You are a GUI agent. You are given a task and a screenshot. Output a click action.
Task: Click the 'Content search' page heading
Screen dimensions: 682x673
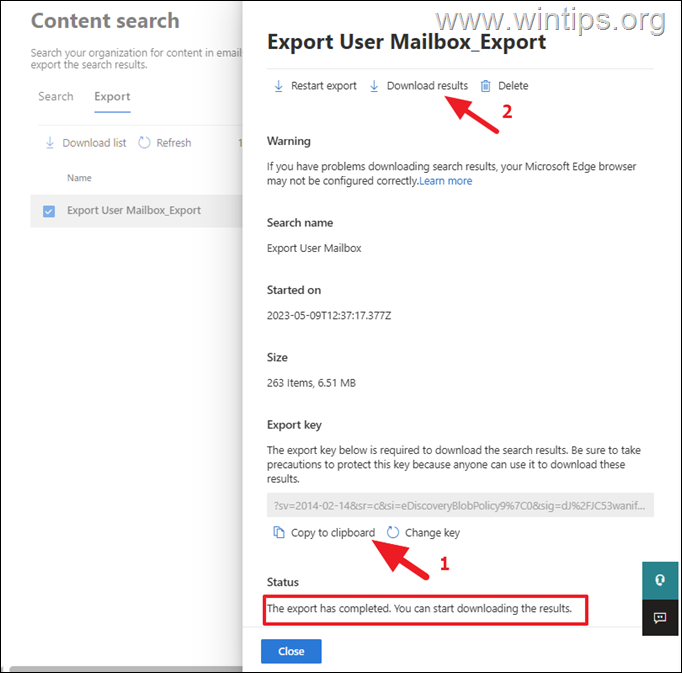click(105, 21)
